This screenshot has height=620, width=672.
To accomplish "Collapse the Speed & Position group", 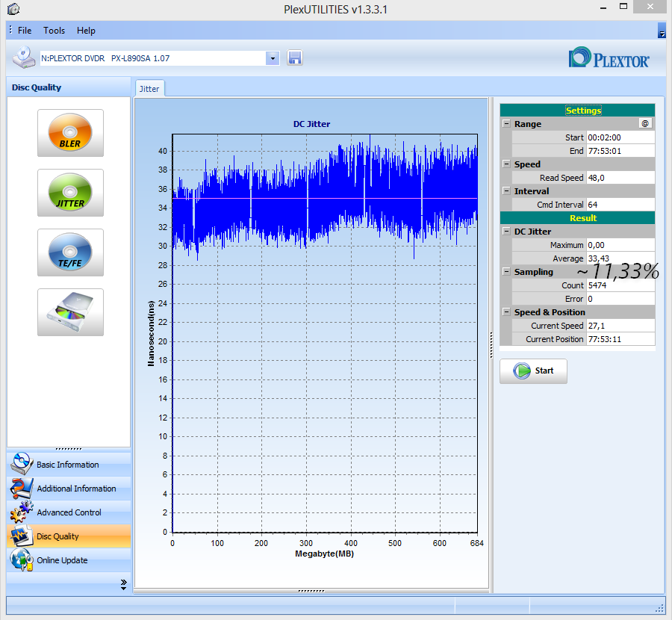I will click(x=506, y=311).
